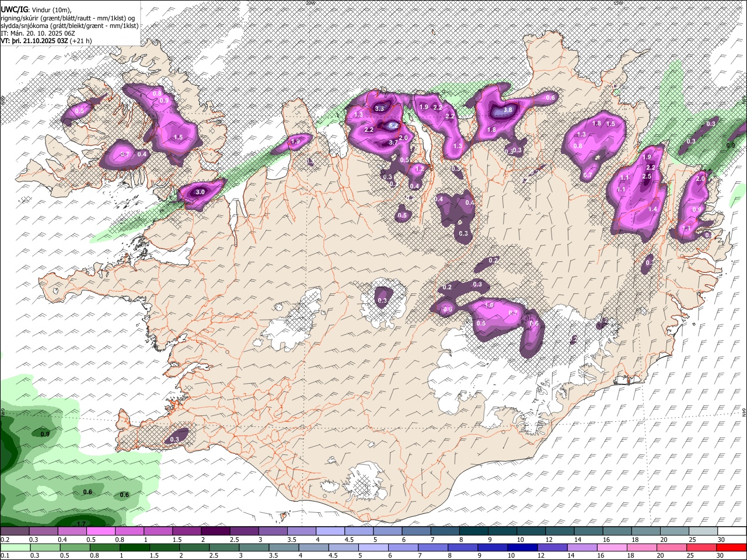Click the "0.1" label in rain scale legend
Screen dimensions: 747x560
click(x=5, y=555)
